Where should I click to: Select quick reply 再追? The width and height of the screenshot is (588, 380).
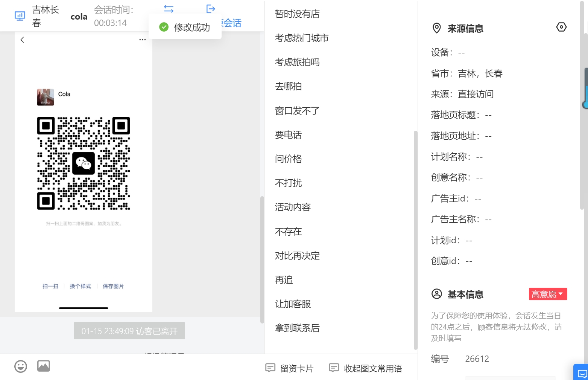point(284,280)
